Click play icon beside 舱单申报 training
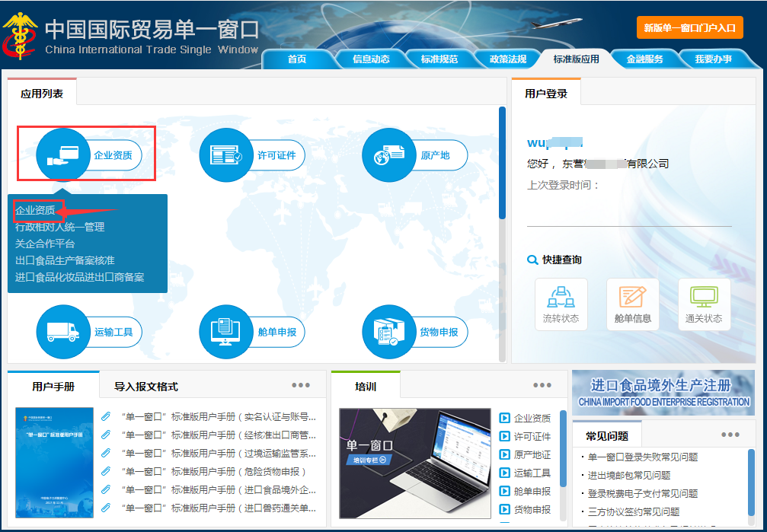This screenshot has height=532, width=767. [504, 491]
